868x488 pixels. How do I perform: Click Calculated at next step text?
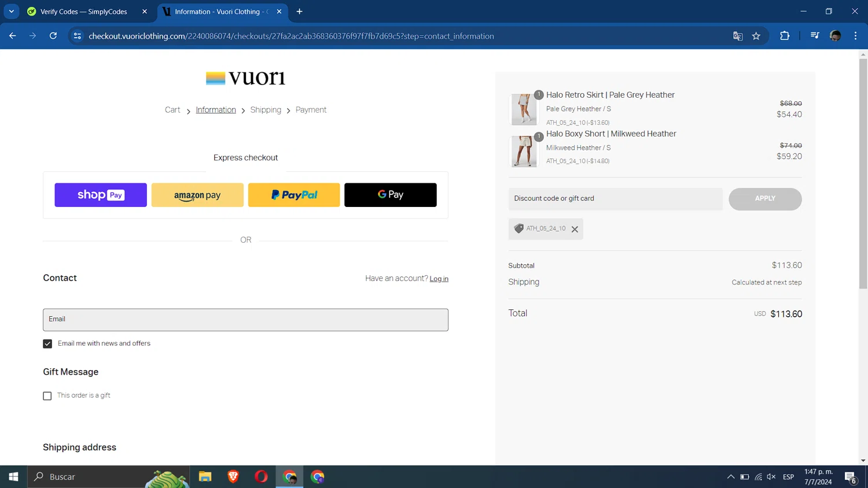point(766,283)
